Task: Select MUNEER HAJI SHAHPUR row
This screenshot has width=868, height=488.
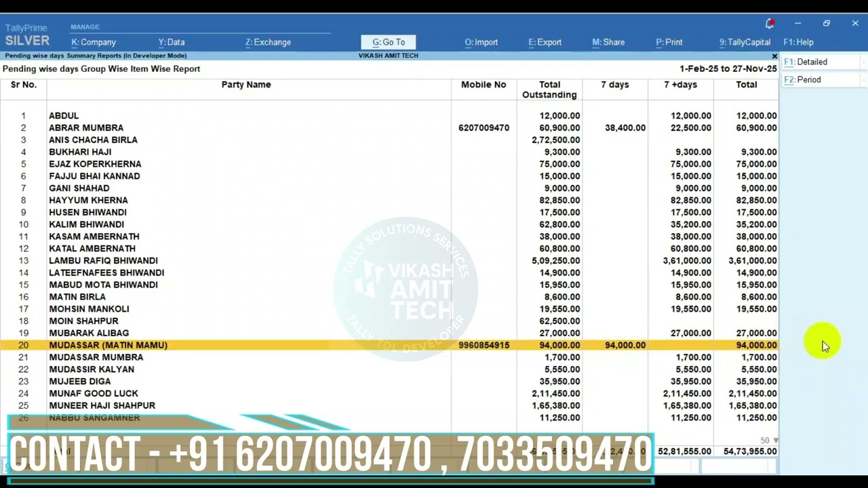Action: coord(389,406)
